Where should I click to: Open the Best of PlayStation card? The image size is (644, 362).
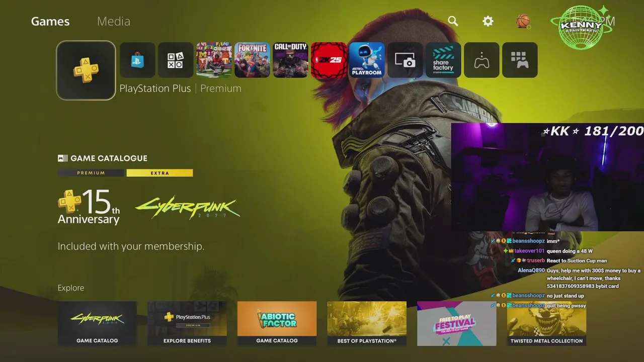[x=367, y=324]
